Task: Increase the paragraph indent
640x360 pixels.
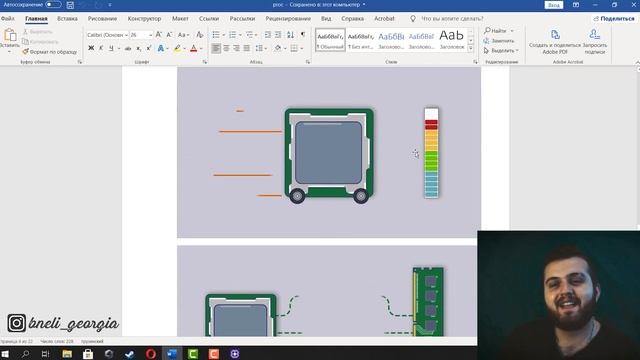Action: click(278, 35)
